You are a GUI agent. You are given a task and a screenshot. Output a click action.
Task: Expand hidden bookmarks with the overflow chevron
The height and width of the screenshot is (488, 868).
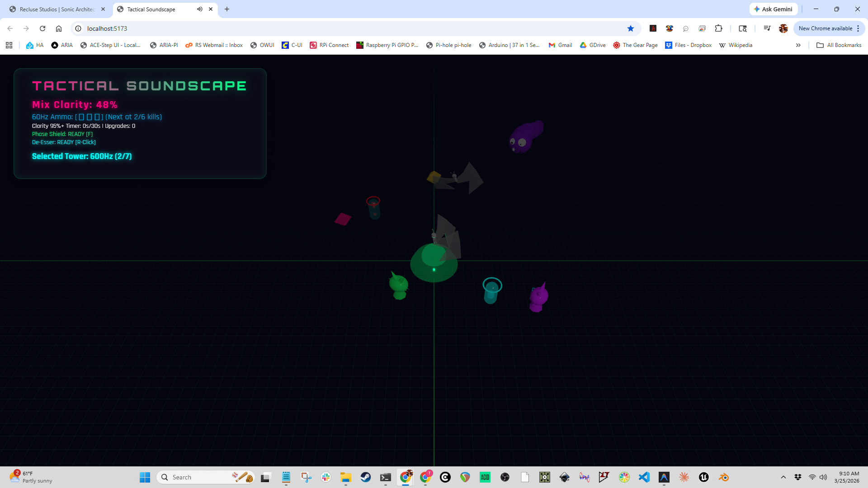798,45
